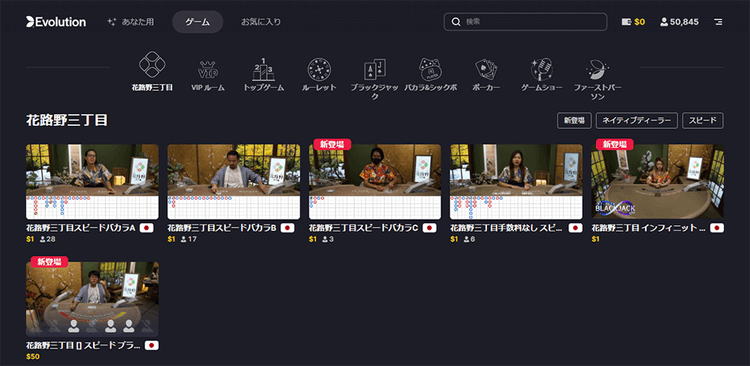Image resolution: width=750 pixels, height=366 pixels.
Task: Select the VIP ルーム crown icon
Action: pyautogui.click(x=208, y=70)
